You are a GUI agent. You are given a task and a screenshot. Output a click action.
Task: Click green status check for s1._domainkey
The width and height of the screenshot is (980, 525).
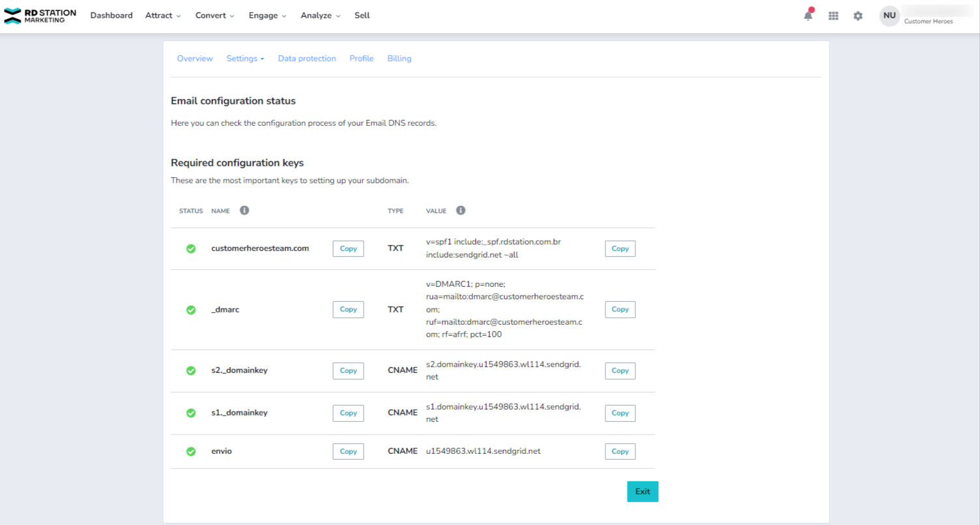(191, 413)
